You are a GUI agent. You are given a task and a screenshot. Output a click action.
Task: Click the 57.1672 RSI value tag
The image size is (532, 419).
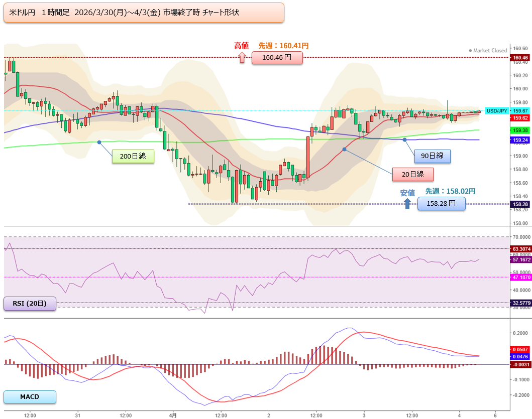(521, 259)
